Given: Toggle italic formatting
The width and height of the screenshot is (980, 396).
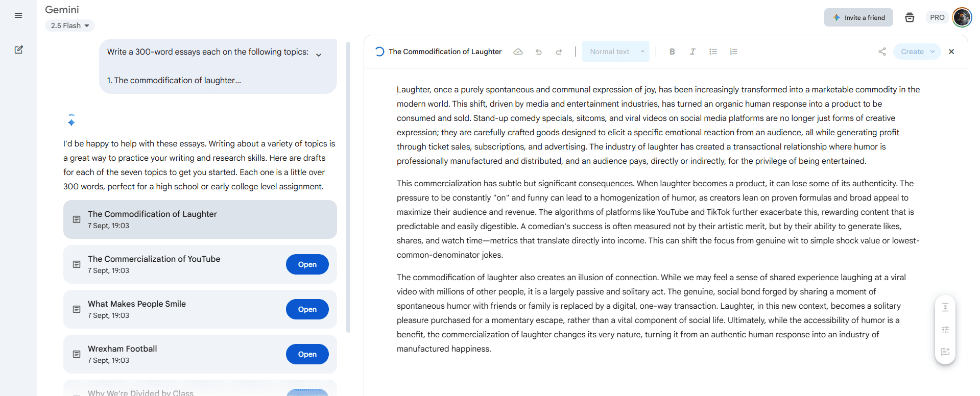Looking at the screenshot, I should tap(692, 52).
